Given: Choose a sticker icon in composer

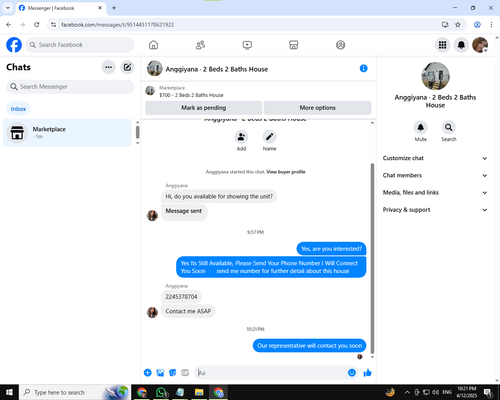Looking at the screenshot, I should coord(173,373).
